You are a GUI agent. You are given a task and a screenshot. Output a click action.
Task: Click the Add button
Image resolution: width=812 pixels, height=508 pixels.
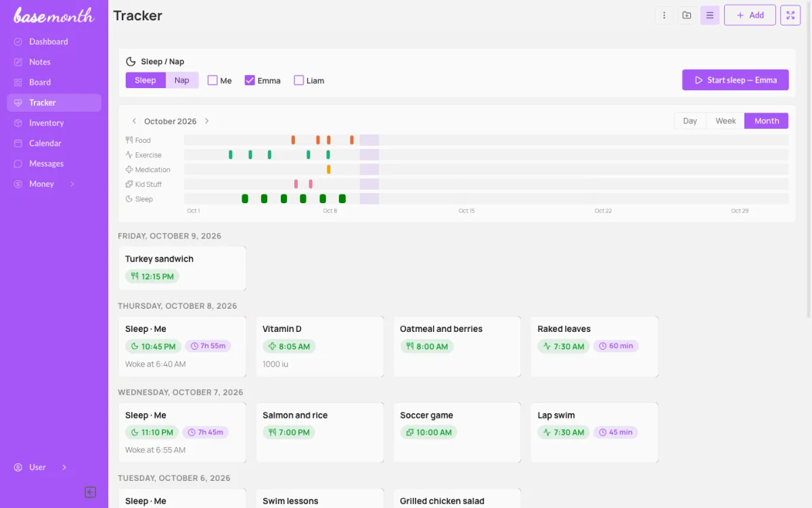coord(750,15)
